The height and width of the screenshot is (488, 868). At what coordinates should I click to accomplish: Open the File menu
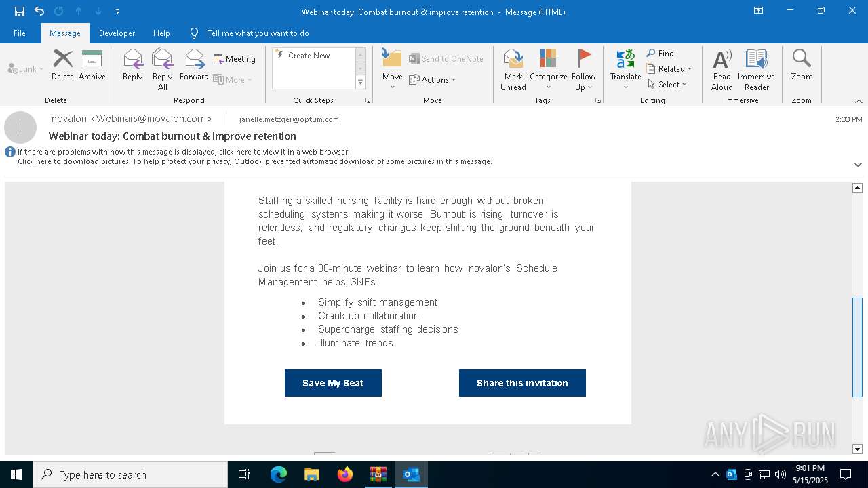(x=20, y=33)
